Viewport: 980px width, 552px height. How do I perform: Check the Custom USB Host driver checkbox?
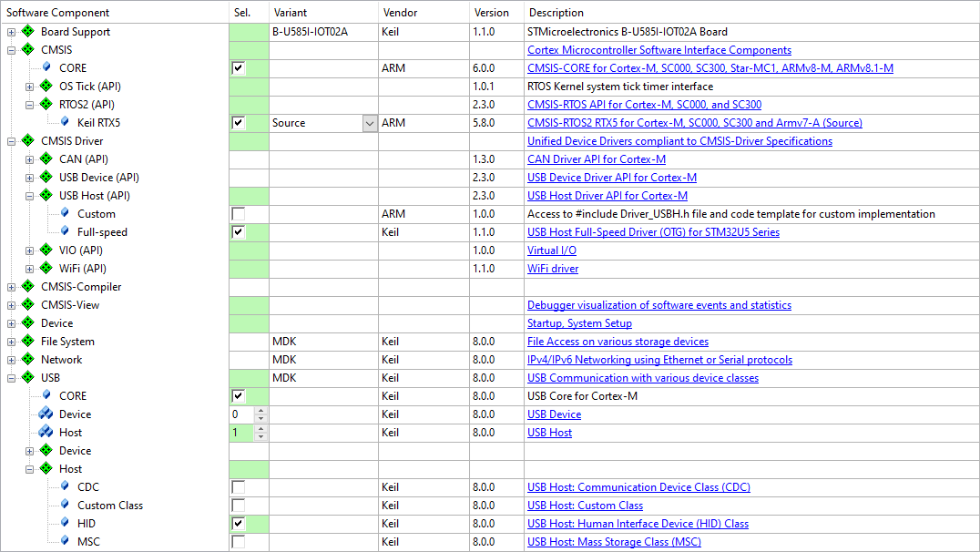pyautogui.click(x=239, y=214)
